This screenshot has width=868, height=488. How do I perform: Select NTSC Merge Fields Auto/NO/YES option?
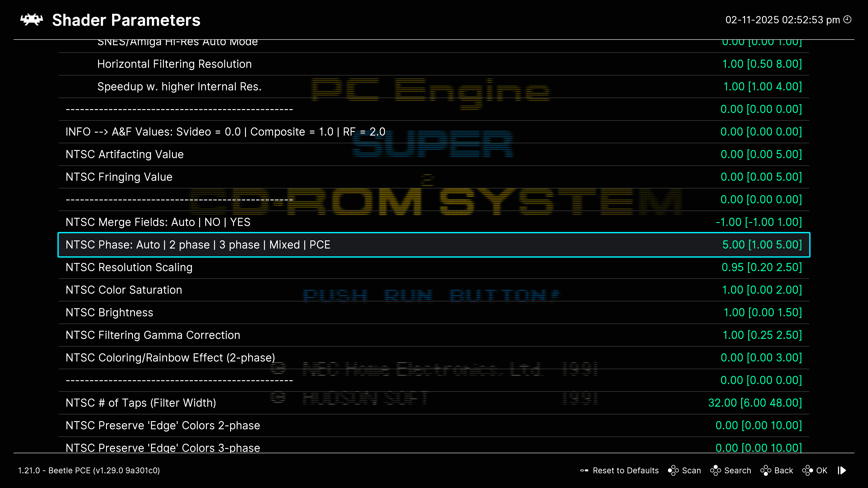(x=158, y=222)
